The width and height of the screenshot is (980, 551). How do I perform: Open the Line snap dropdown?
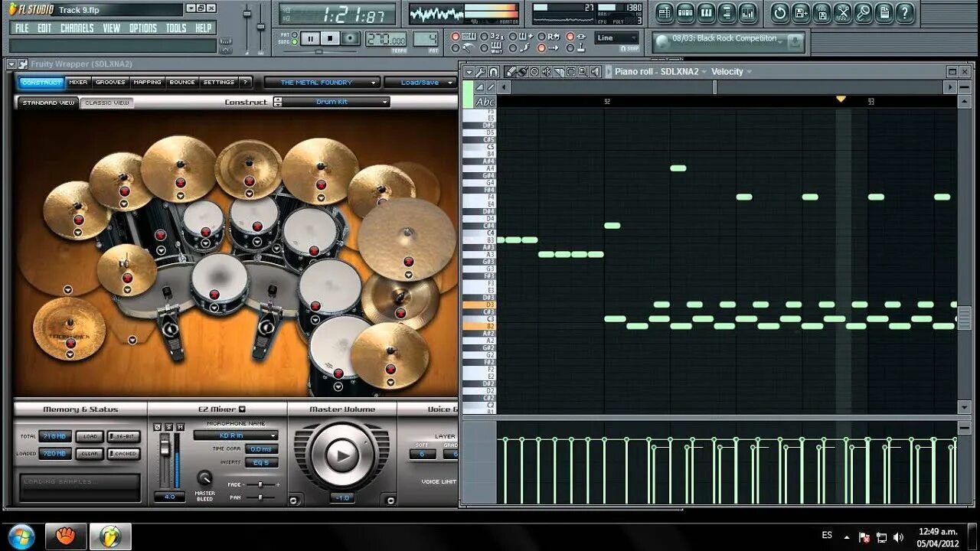pos(617,38)
